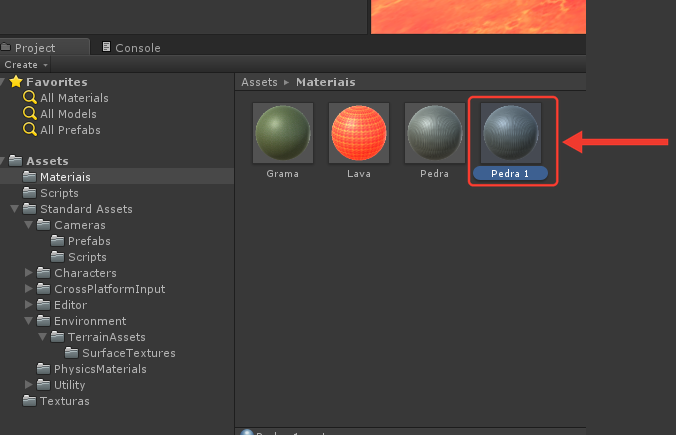The image size is (676, 435).
Task: Collapse the Standard Assets folder arrow
Action: pyautogui.click(x=15, y=209)
